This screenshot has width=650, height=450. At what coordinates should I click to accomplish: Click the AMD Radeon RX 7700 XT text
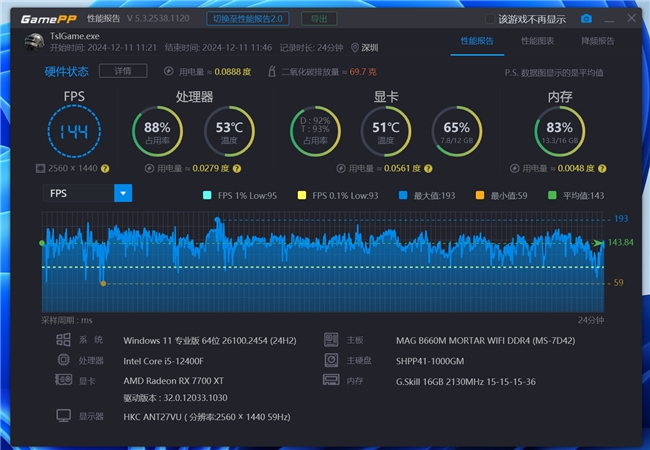173,380
